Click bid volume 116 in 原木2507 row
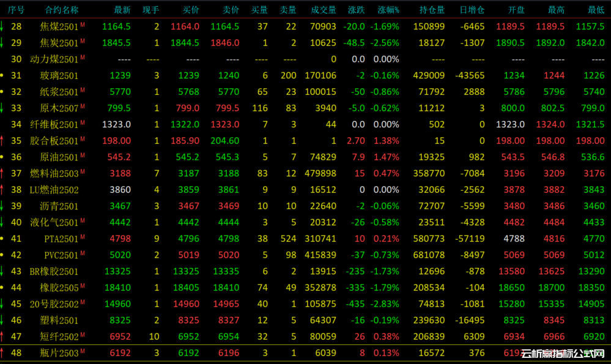611x364 pixels. pos(260,108)
